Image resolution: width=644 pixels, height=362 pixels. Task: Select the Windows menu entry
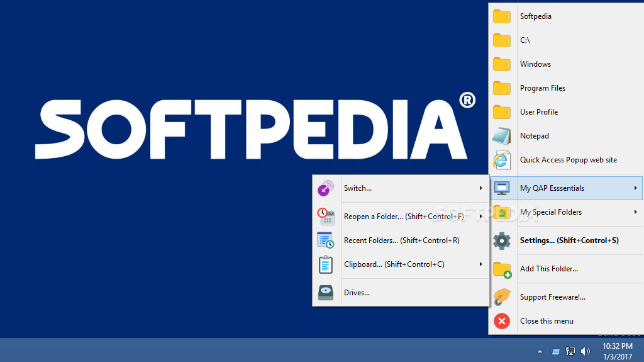tap(566, 64)
